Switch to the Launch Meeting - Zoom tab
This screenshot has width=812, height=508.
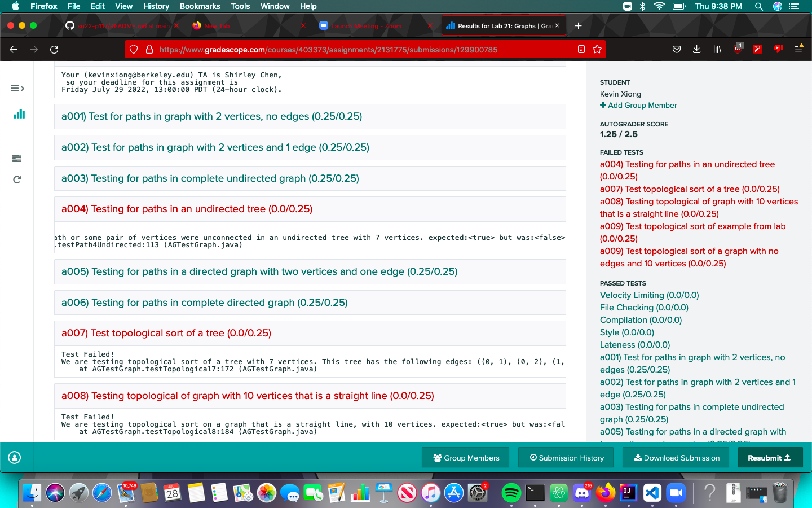coord(367,26)
